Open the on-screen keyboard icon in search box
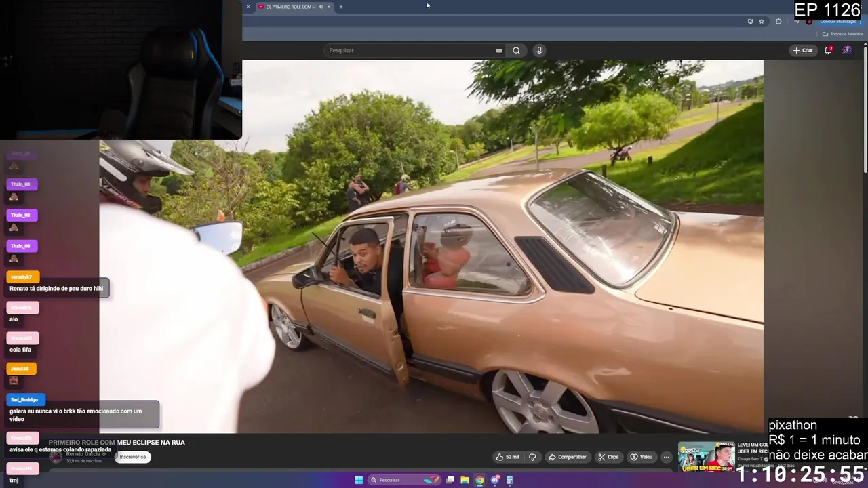The image size is (868, 488). click(x=498, y=50)
